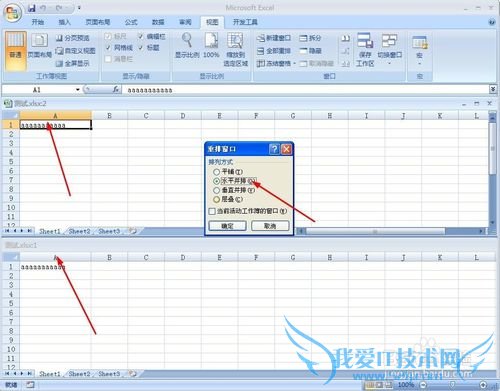500x391 pixels.
Task: Expand the formula bar chevron
Action: [x=493, y=89]
